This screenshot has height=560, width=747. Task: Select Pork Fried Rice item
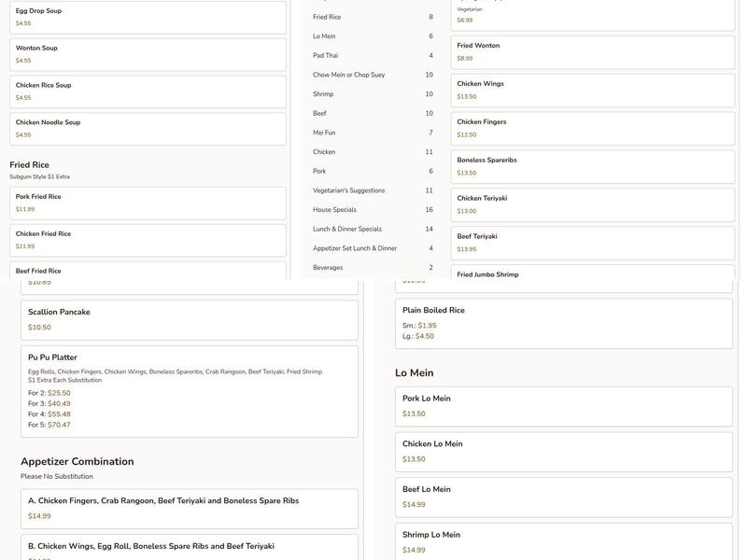click(148, 203)
